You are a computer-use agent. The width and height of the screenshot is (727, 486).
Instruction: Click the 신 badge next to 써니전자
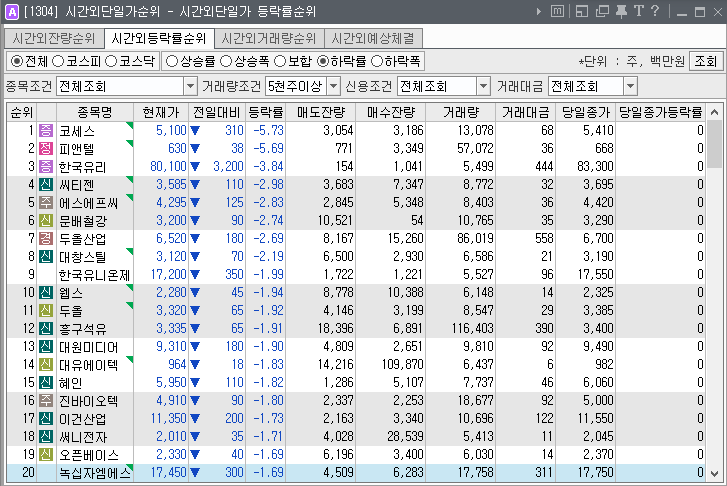(45, 437)
